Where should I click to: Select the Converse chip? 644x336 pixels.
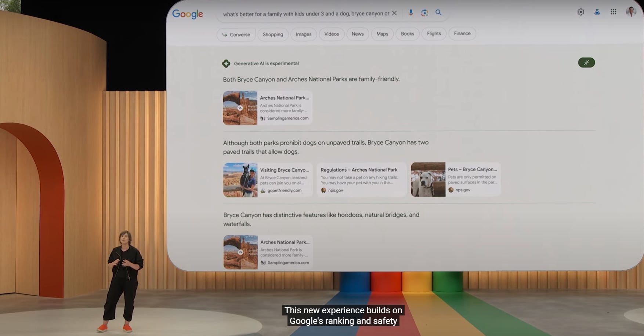236,34
